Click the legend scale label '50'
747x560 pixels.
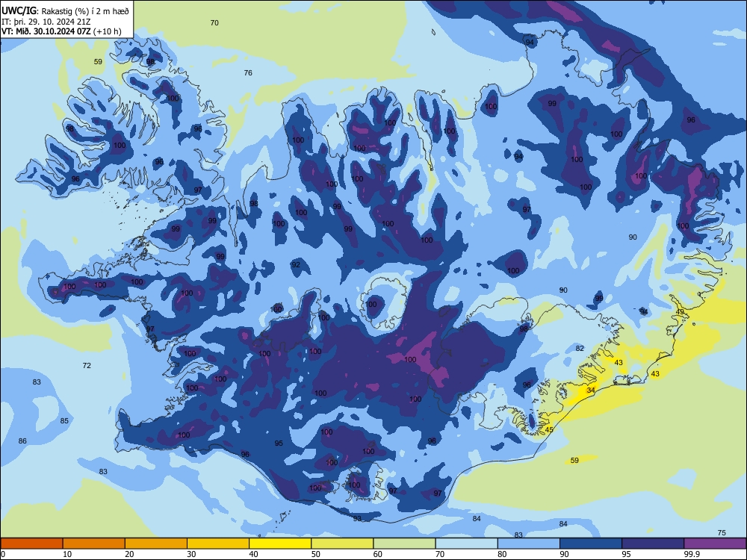[315, 554]
